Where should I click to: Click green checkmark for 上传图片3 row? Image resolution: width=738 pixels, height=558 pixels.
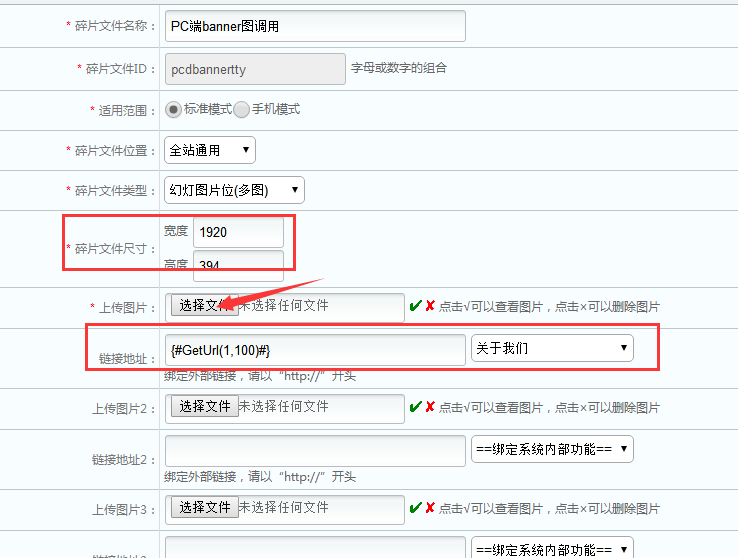(x=415, y=508)
